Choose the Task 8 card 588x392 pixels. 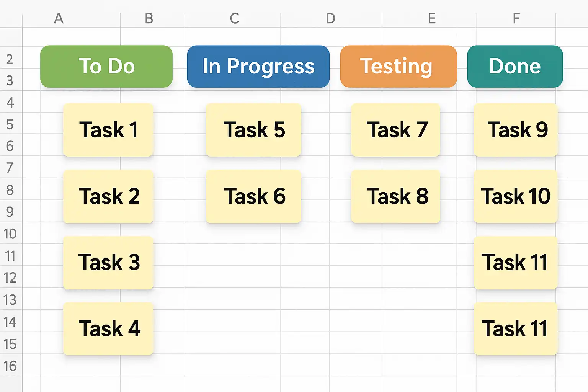(395, 196)
